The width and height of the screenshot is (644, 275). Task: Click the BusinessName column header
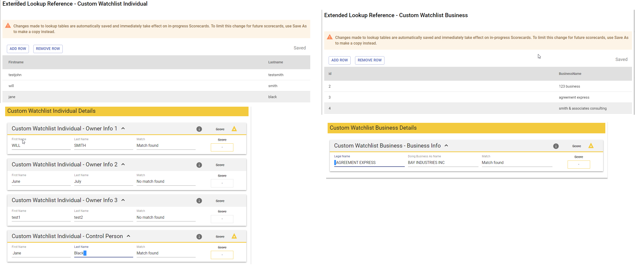tap(570, 74)
